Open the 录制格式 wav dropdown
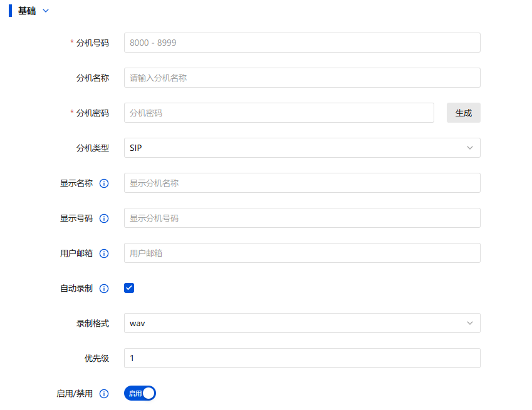Screen dimensions: 532x410 tap(302, 323)
